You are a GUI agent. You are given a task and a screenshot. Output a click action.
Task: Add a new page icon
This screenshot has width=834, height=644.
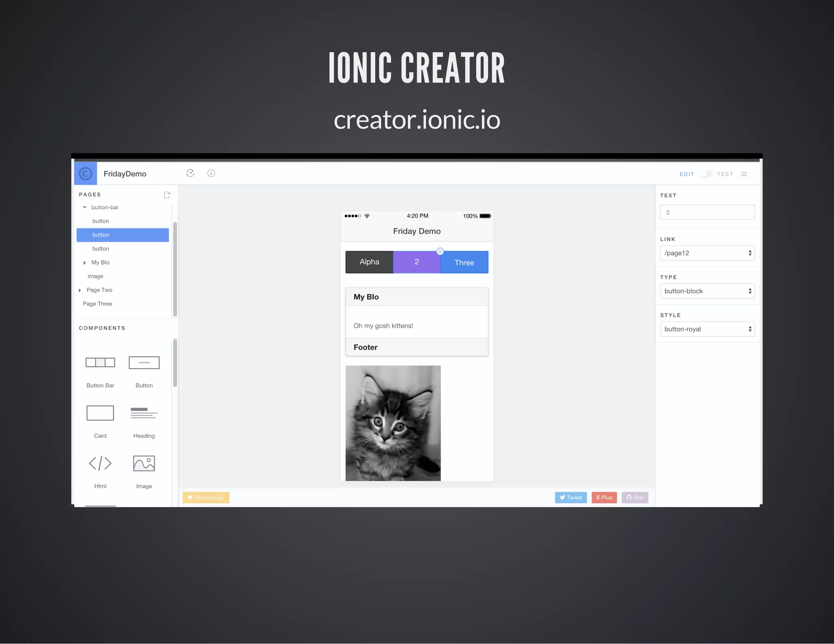coord(167,195)
